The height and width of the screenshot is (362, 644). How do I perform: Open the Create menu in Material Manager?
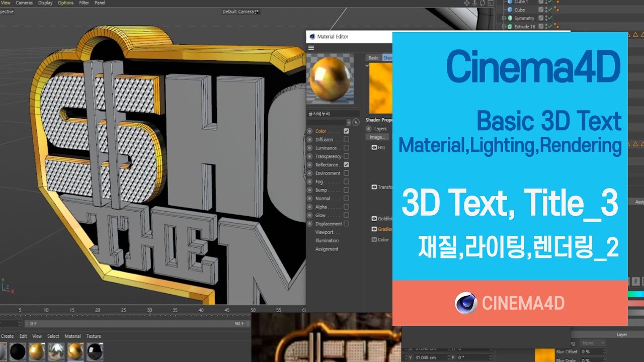[x=8, y=336]
